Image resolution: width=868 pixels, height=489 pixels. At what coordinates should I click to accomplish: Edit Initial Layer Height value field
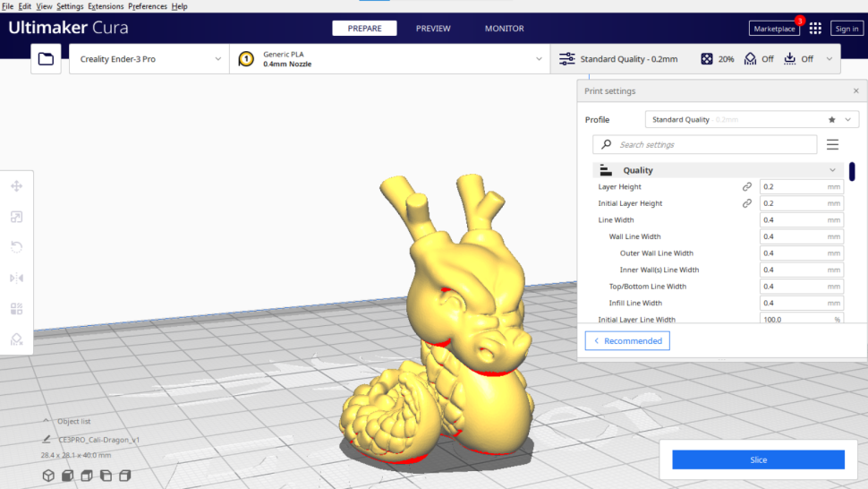pyautogui.click(x=801, y=203)
